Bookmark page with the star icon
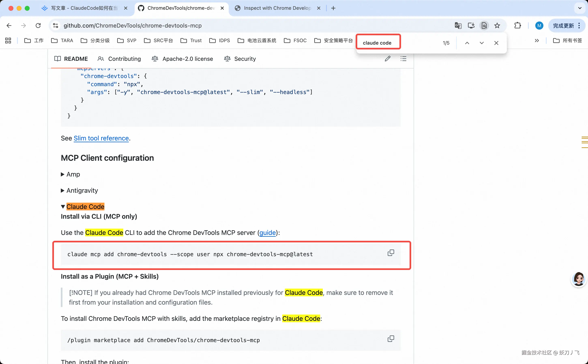The height and width of the screenshot is (364, 588). point(497,26)
